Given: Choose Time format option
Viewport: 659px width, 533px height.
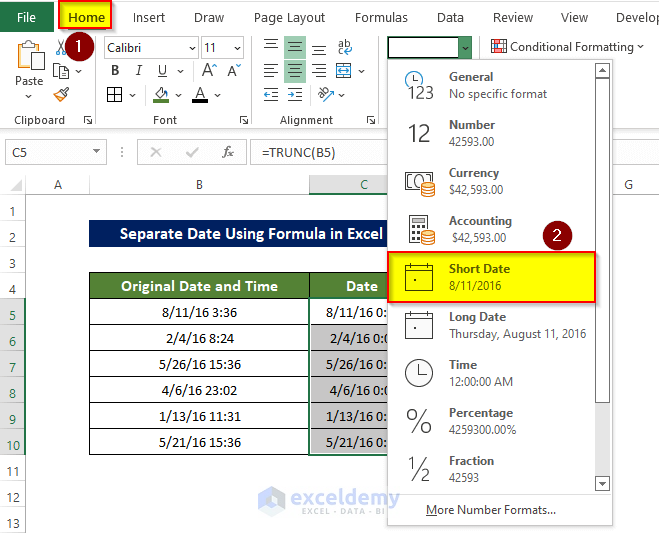Looking at the screenshot, I should 491,373.
